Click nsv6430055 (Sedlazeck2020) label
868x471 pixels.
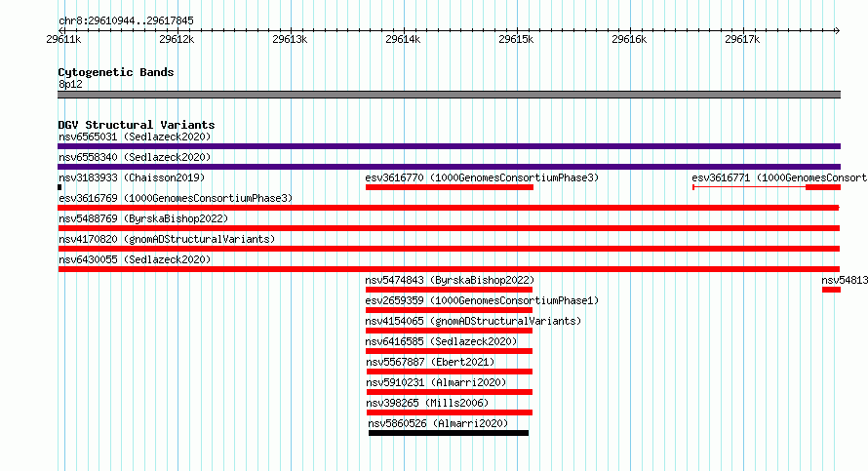135,259
